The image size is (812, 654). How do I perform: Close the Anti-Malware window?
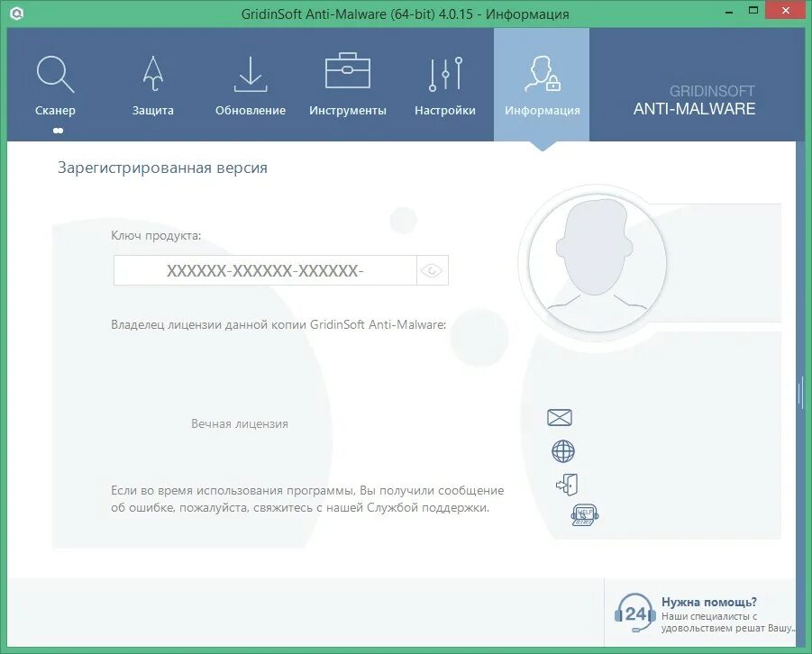(x=786, y=11)
